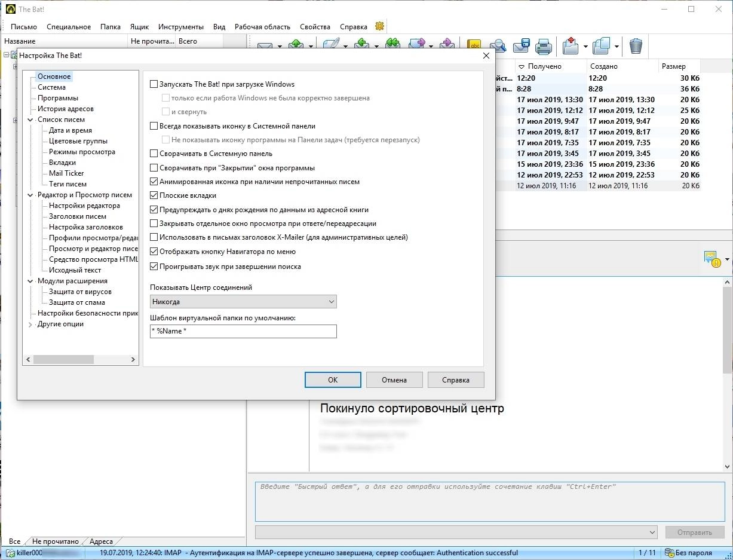The image size is (733, 560).
Task: Print message using the printer toolbar icon
Action: coord(543,45)
